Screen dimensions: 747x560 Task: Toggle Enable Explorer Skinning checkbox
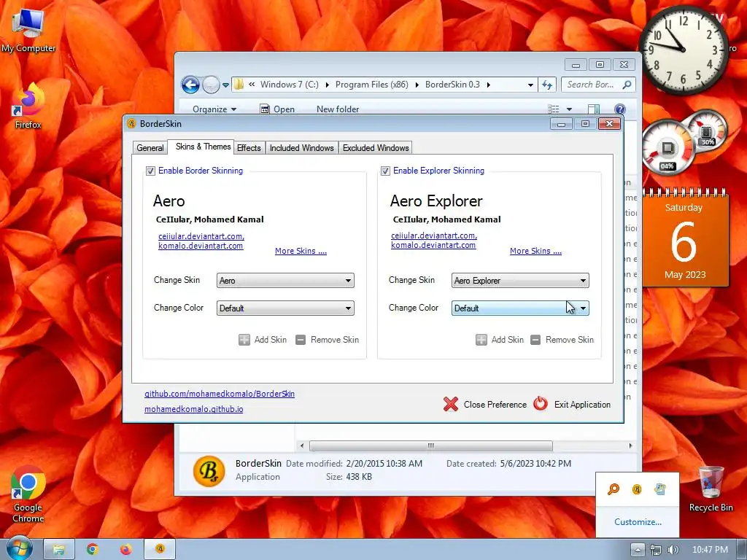coord(385,171)
